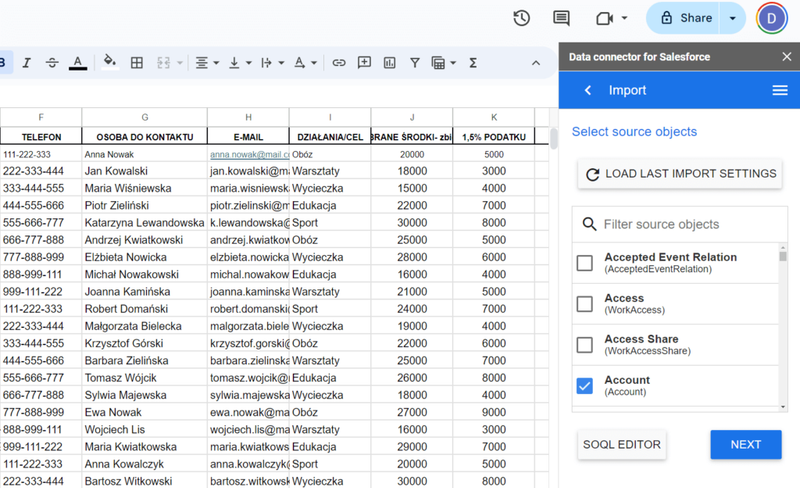
Task: Click LOAD LAST IMPORT SETTINGS button
Action: click(x=680, y=174)
